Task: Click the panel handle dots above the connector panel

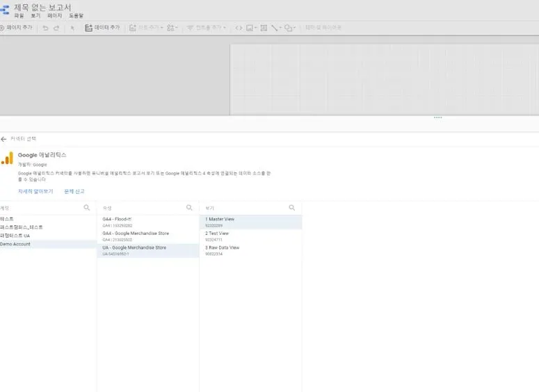Action: point(437,117)
